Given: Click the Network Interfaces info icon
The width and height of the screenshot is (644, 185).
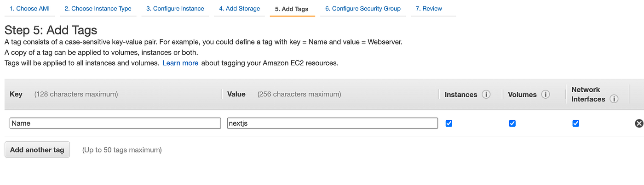Looking at the screenshot, I should (614, 99).
